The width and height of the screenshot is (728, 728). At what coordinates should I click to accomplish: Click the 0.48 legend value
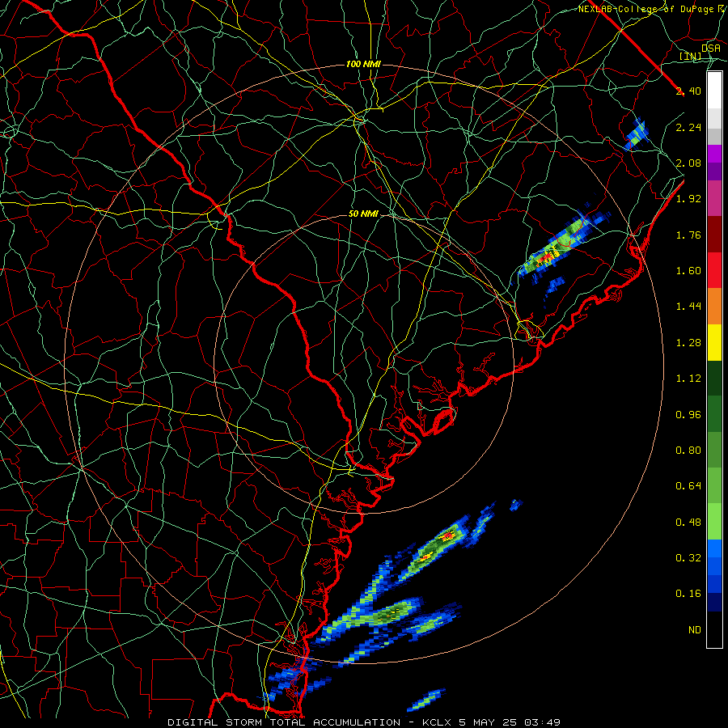(x=688, y=523)
